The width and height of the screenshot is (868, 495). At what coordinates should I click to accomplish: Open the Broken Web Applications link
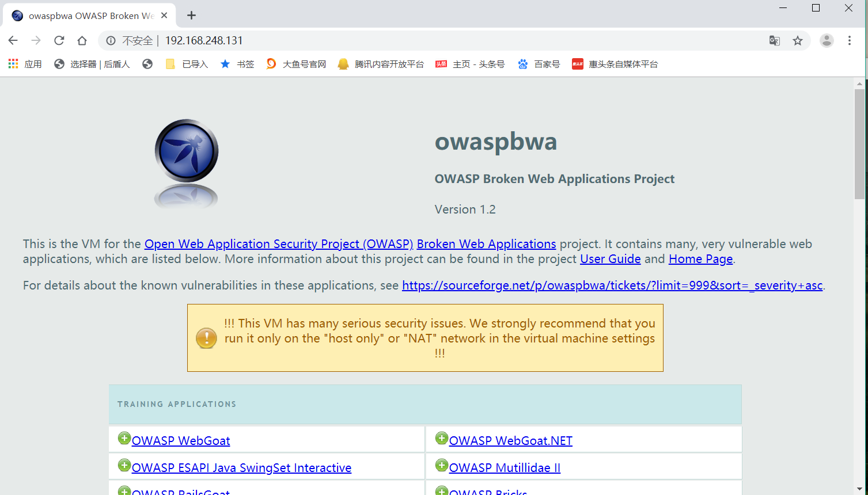(487, 244)
